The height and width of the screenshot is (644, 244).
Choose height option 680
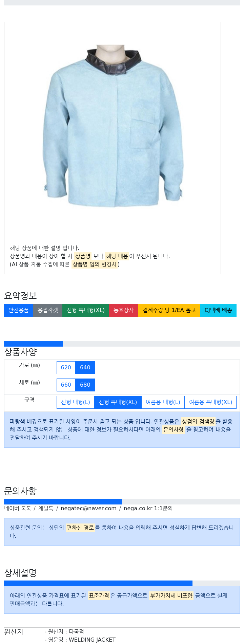pos(85,385)
